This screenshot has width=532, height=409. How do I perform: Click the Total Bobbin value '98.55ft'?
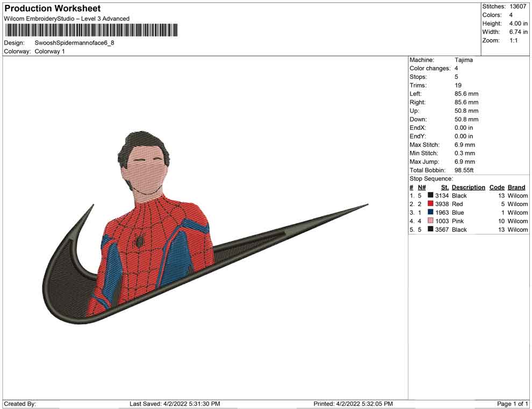(464, 170)
